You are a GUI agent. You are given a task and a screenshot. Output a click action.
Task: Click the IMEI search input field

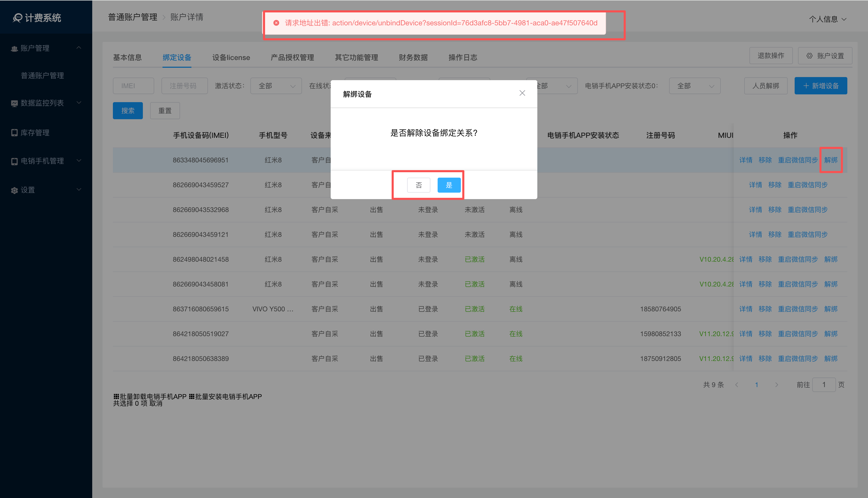pyautogui.click(x=133, y=86)
